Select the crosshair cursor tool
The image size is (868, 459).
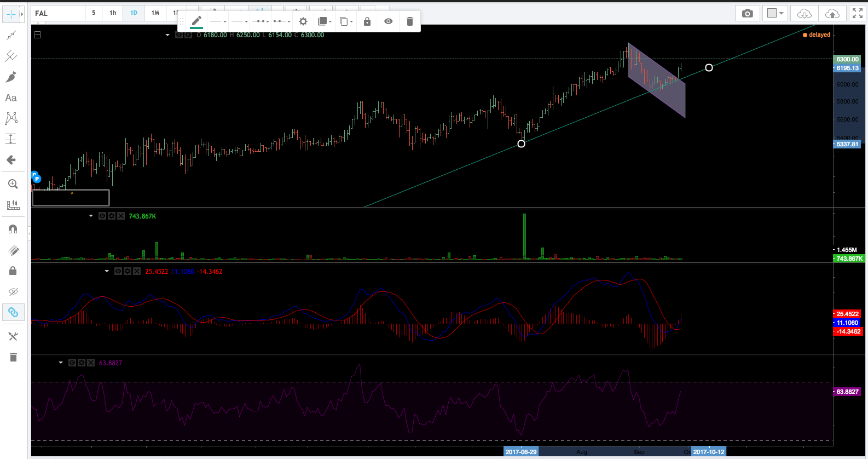click(11, 14)
